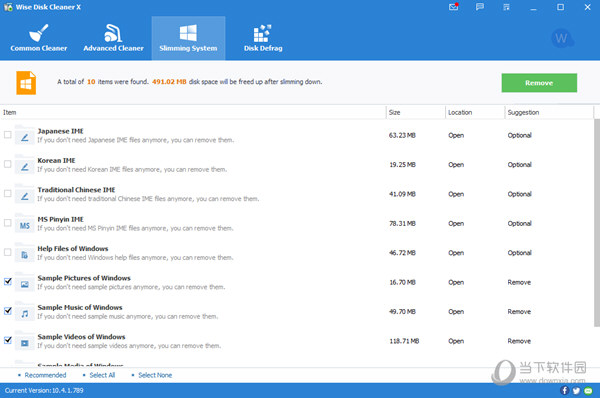Click the Sample Music of Windows note icon
This screenshot has height=398, width=600.
tap(24, 313)
